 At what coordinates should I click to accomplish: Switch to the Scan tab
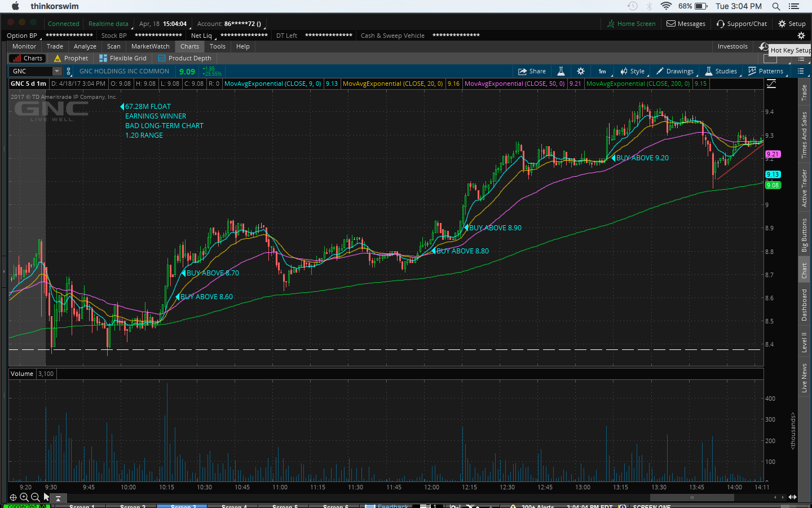(113, 46)
